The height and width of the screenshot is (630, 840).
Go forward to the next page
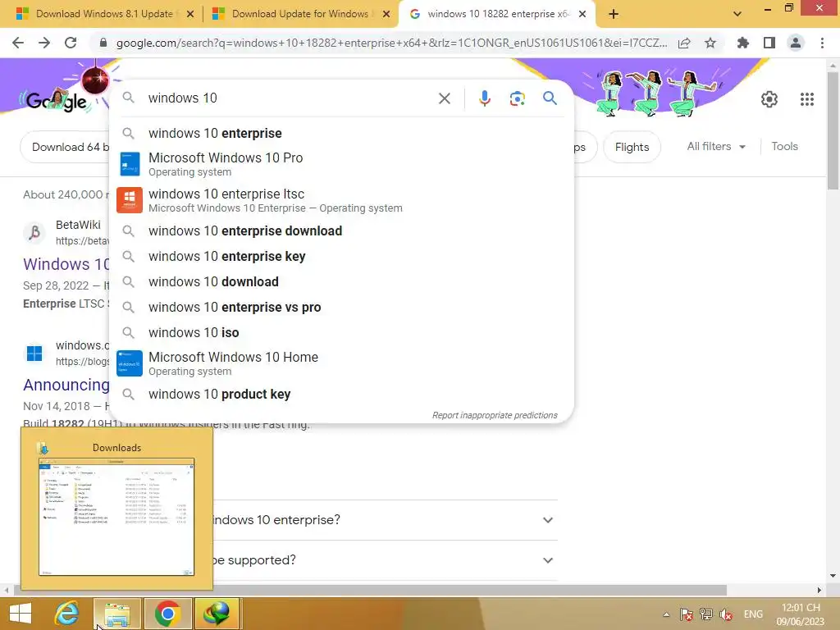pyautogui.click(x=44, y=43)
